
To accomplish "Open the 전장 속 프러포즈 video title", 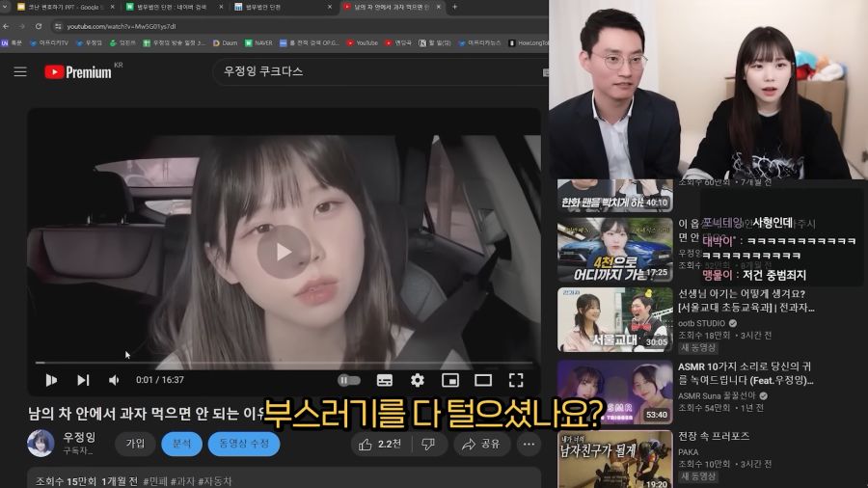I will (x=714, y=437).
